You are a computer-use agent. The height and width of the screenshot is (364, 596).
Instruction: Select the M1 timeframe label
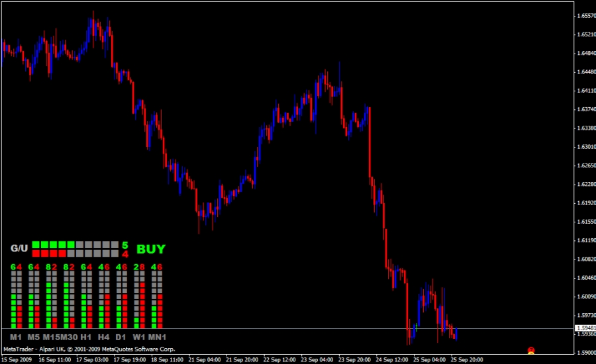tap(17, 336)
